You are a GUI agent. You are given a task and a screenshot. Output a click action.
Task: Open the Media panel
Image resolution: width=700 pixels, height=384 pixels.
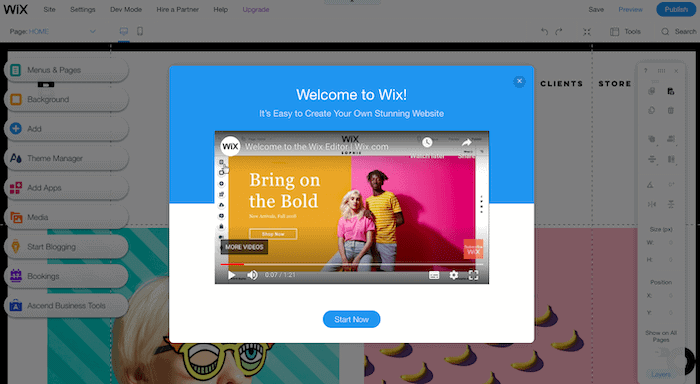pos(67,217)
